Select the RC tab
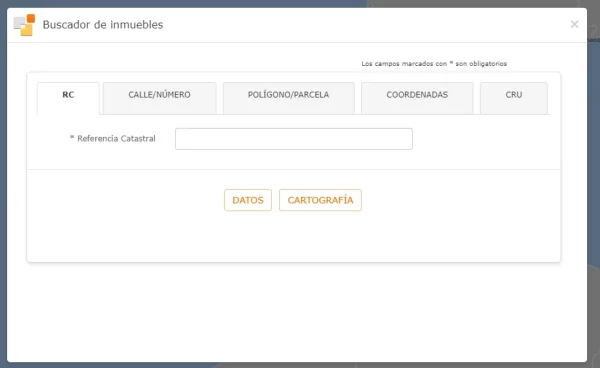Image resolution: width=600 pixels, height=368 pixels. click(68, 98)
